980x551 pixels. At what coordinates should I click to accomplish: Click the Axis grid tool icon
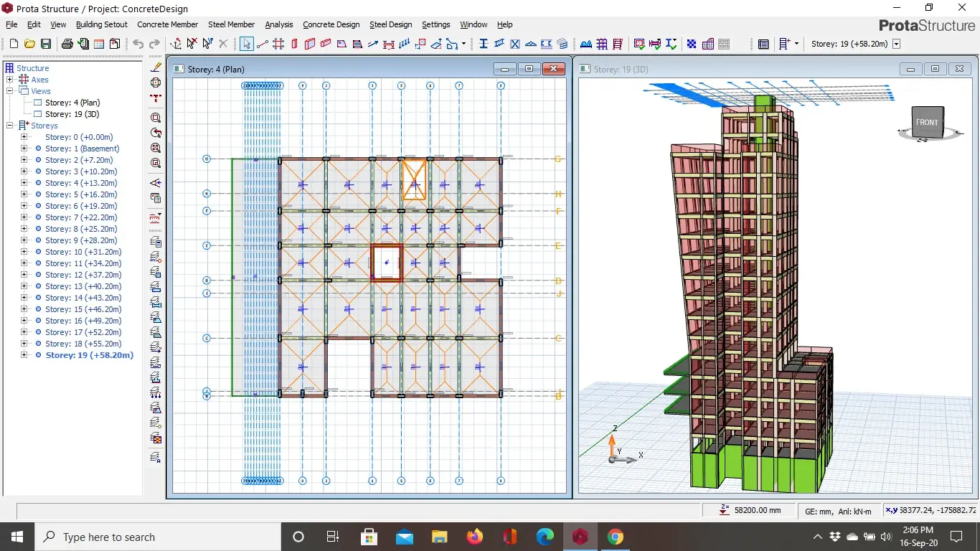(278, 44)
